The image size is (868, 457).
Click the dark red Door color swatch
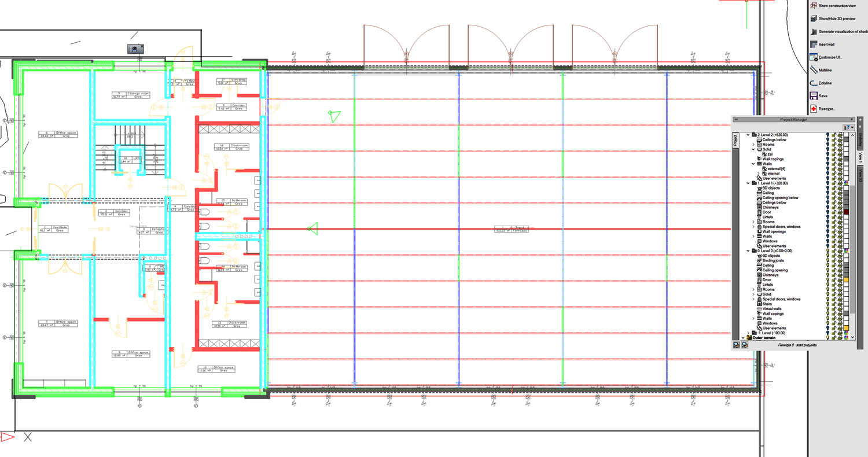[846, 212]
